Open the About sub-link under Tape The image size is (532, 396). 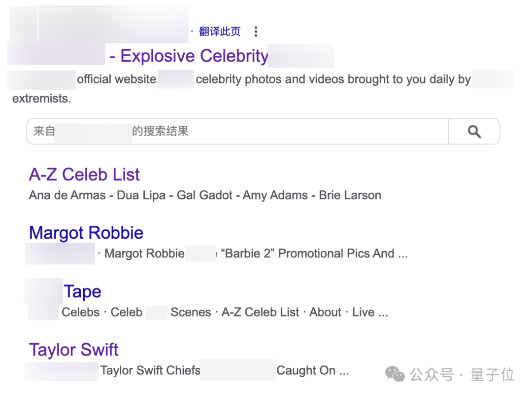325,312
